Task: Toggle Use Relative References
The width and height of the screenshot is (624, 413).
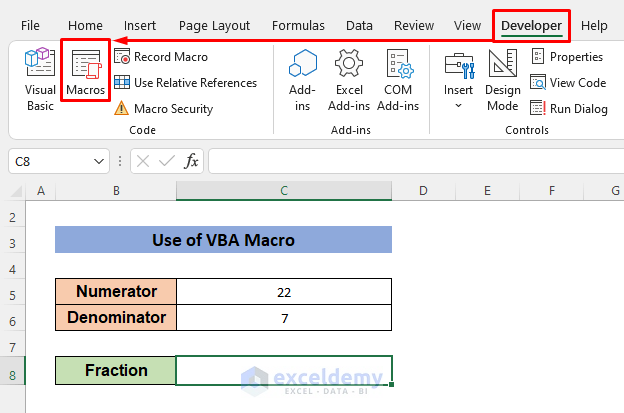Action: [185, 83]
